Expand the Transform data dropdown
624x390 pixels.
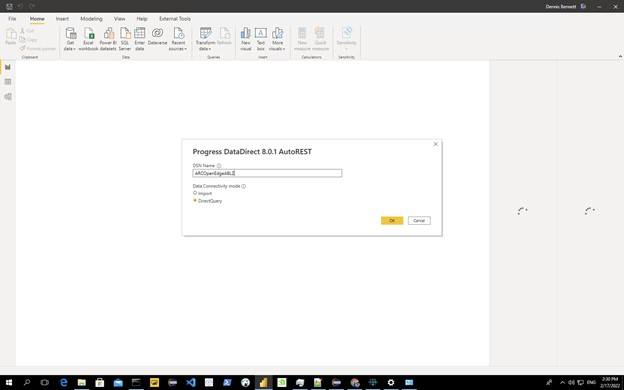pos(205,39)
